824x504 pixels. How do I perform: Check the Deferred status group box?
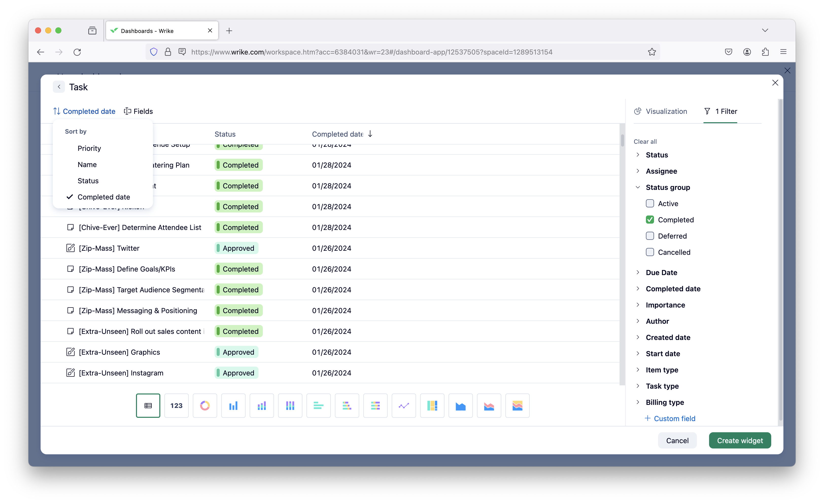(x=650, y=236)
